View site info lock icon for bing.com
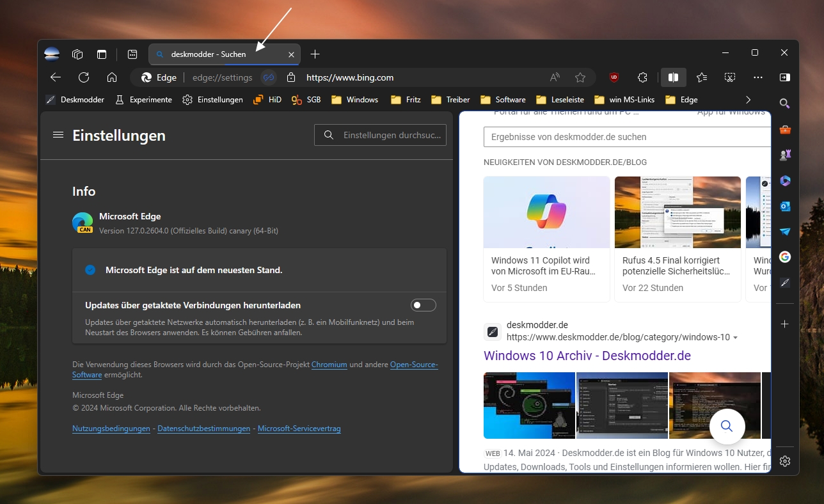The width and height of the screenshot is (824, 504). tap(291, 77)
